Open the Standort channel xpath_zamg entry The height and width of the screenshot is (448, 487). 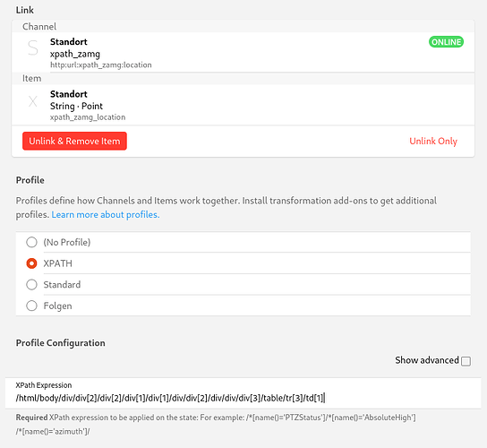(243, 53)
